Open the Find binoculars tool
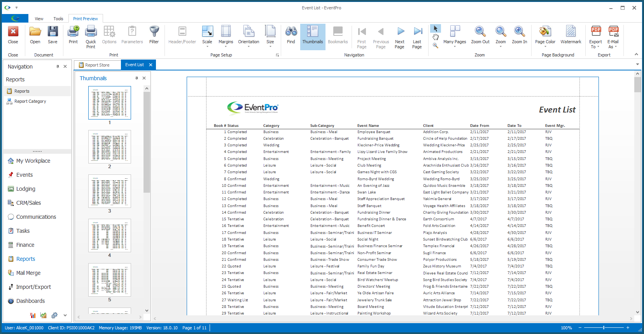The image size is (644, 334). 291,35
